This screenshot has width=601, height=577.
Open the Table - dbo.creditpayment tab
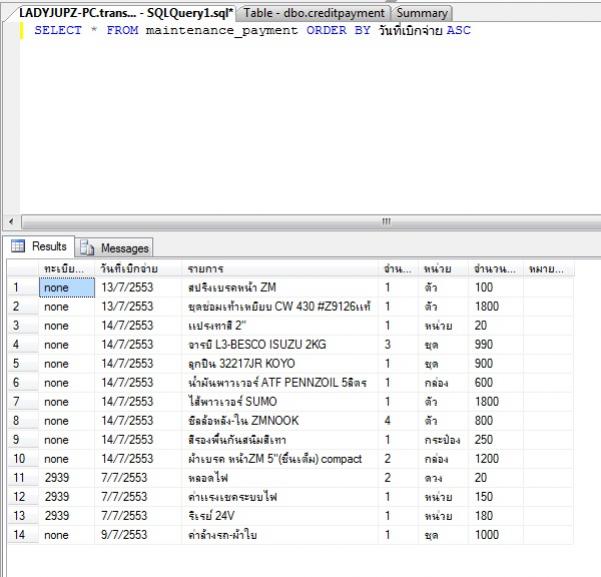[314, 13]
